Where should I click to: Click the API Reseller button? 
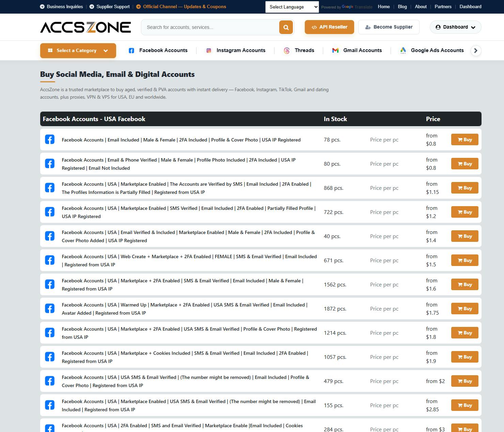pyautogui.click(x=329, y=27)
